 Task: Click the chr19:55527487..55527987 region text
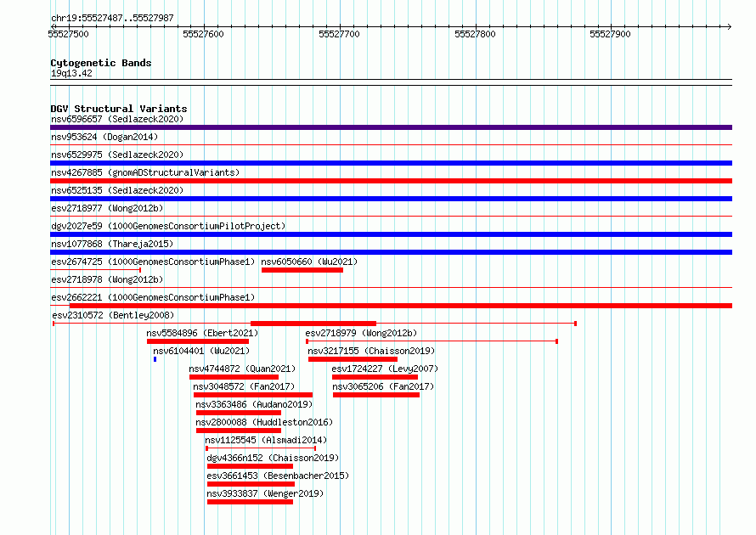(x=112, y=19)
